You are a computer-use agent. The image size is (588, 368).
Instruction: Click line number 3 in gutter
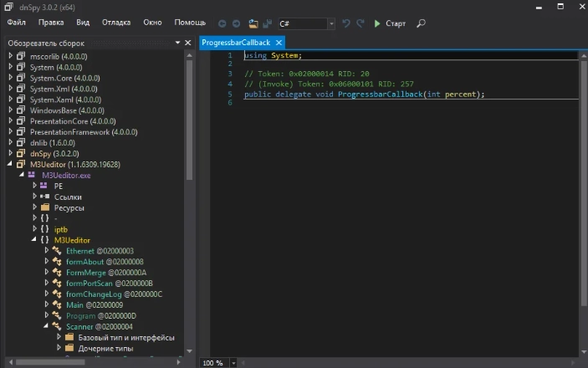tap(230, 74)
